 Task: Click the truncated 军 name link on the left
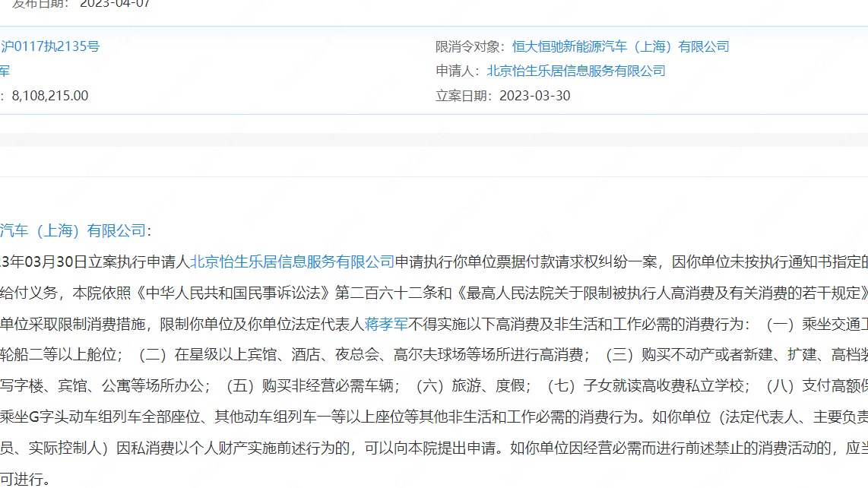(4, 71)
